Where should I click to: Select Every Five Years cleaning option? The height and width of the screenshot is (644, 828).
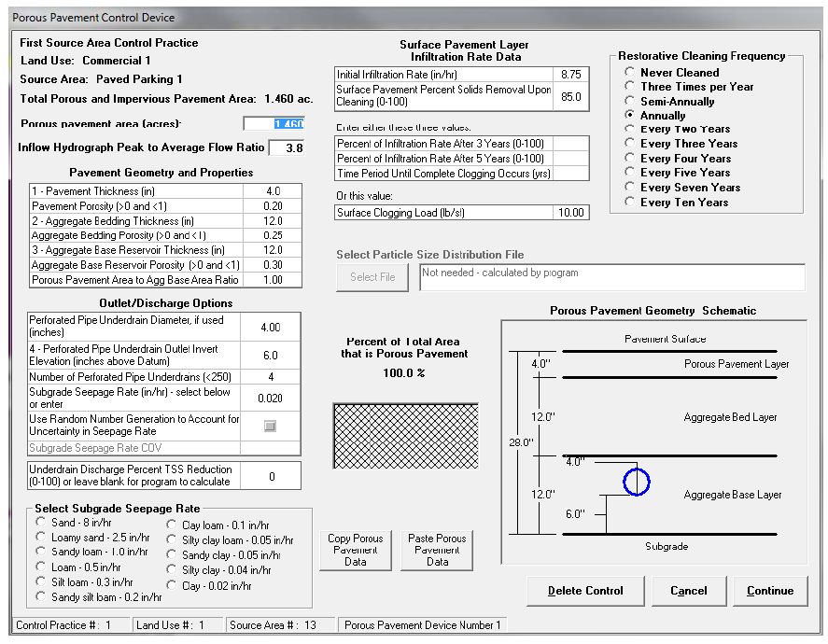coord(631,173)
